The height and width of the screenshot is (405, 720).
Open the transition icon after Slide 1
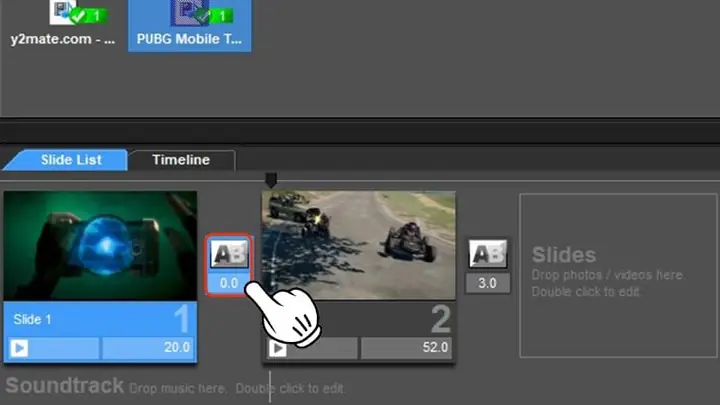(229, 254)
